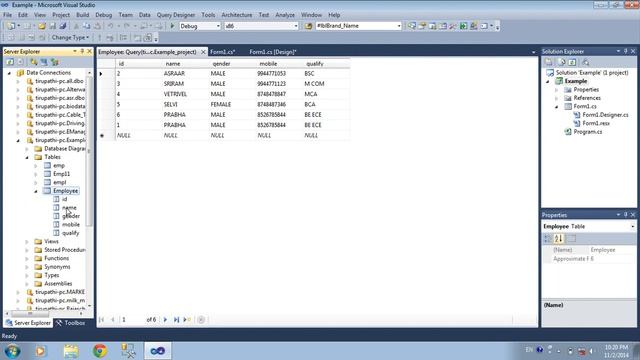Click the Open File folder icon
640x360 pixels.
(x=42, y=26)
